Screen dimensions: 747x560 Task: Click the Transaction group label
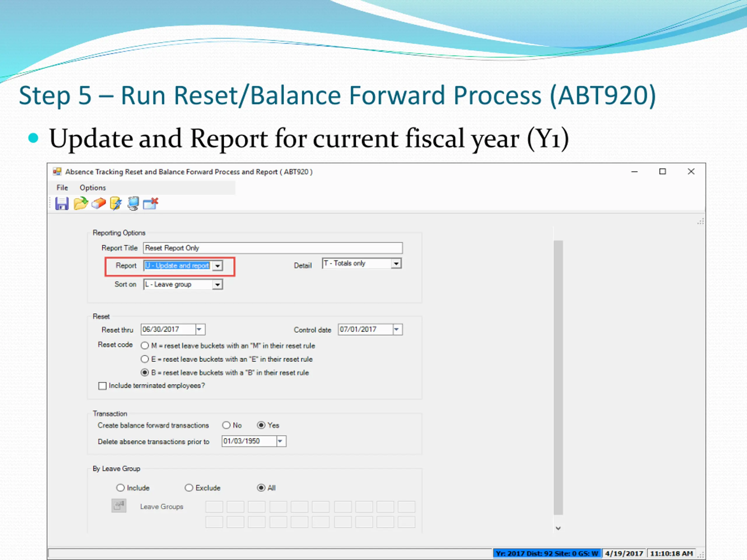click(x=110, y=414)
